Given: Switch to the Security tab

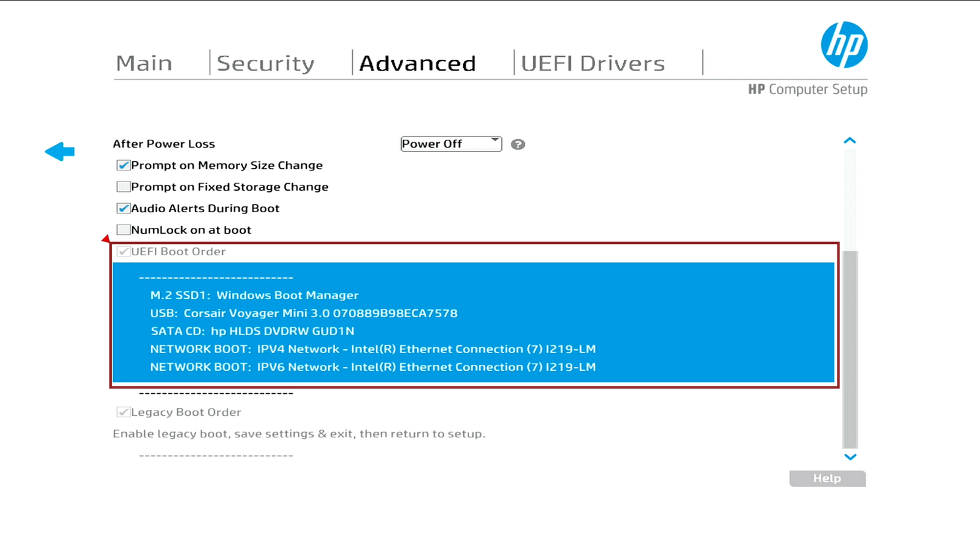Looking at the screenshot, I should pyautogui.click(x=265, y=63).
